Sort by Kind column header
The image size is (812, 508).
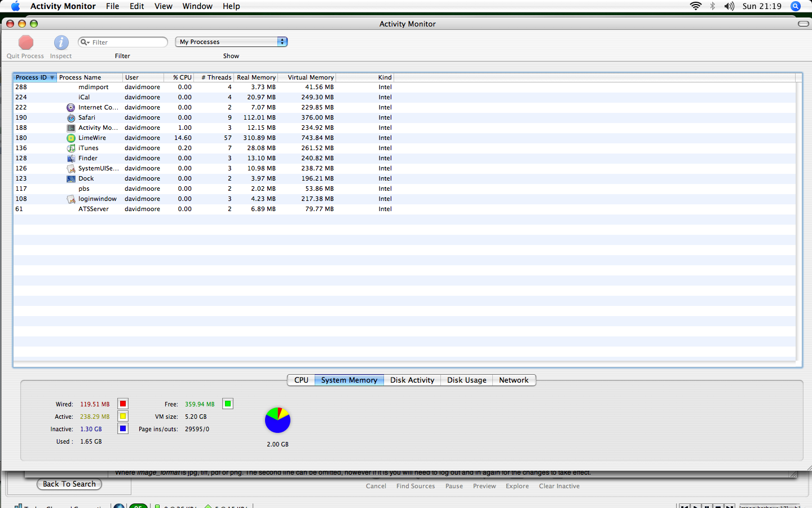(x=365, y=77)
